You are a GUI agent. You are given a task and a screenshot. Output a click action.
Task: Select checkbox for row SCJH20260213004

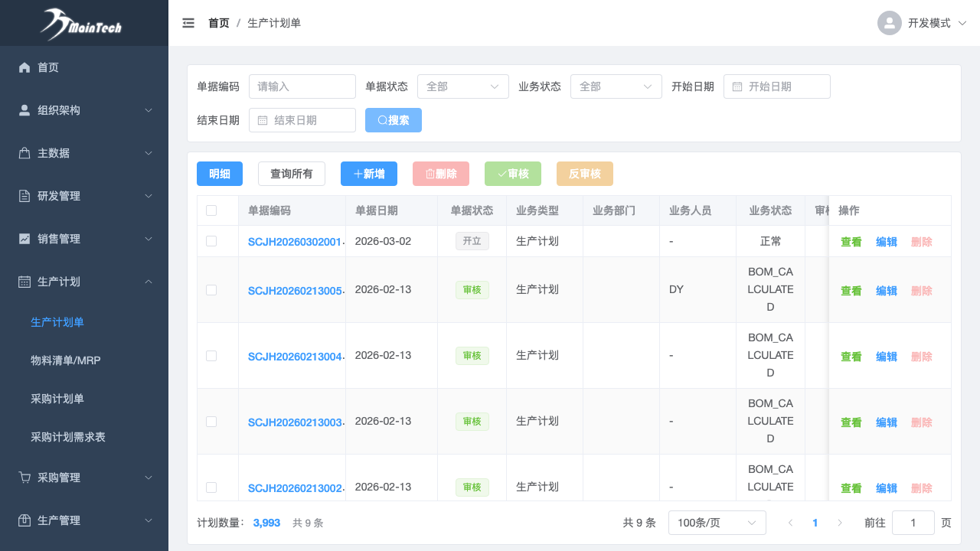tap(211, 356)
